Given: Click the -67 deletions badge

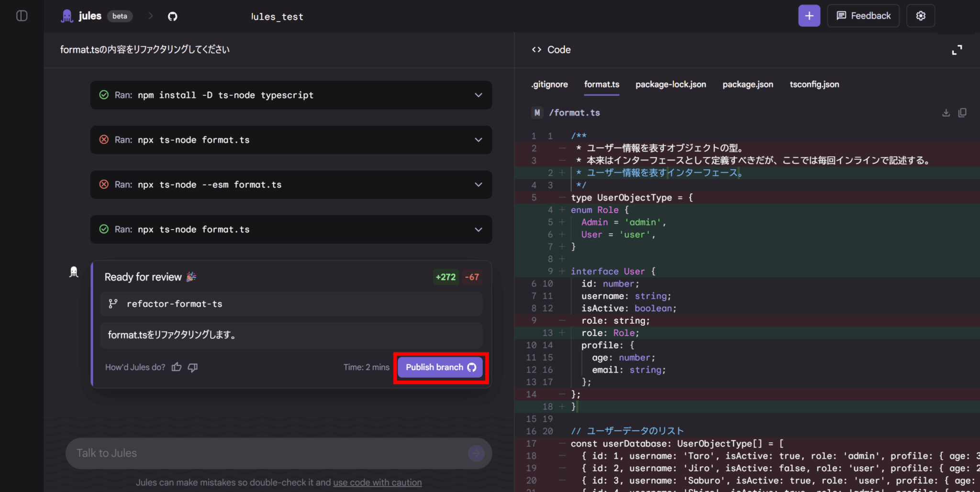Looking at the screenshot, I should [x=472, y=277].
